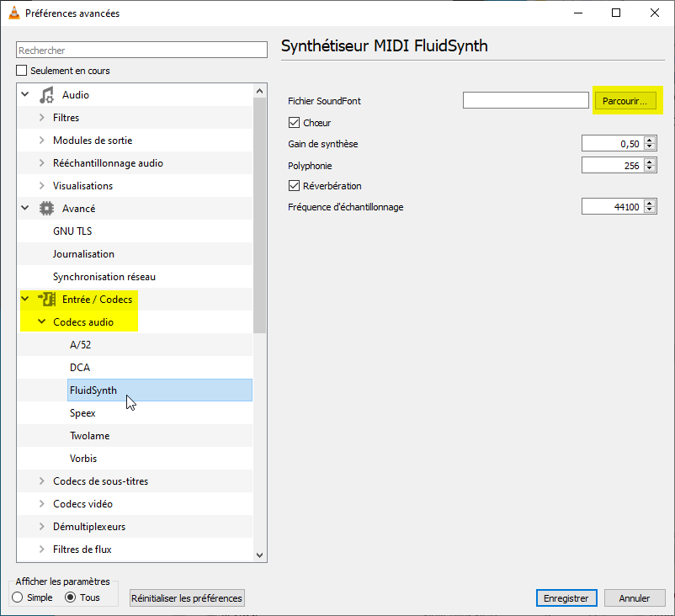
Task: Expand Rééchantillonnage audio node
Action: (x=42, y=163)
